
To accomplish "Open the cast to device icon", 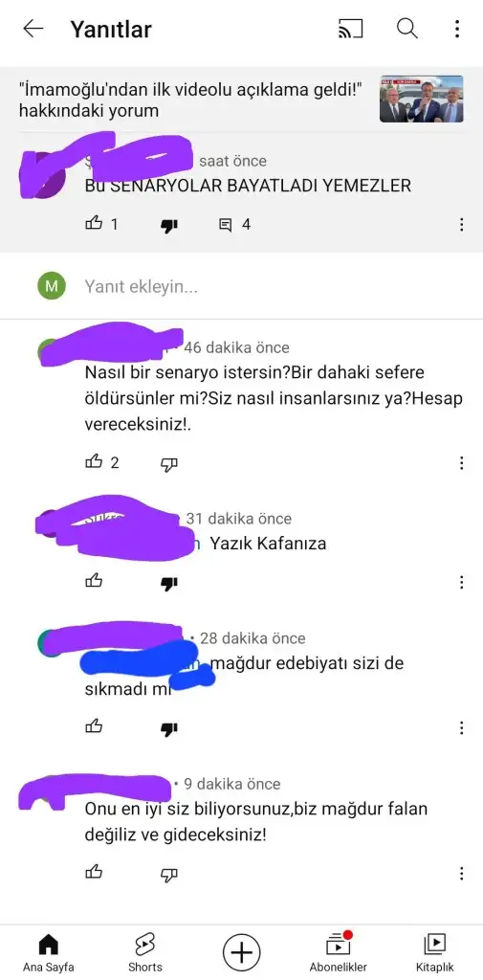I will coord(350,29).
